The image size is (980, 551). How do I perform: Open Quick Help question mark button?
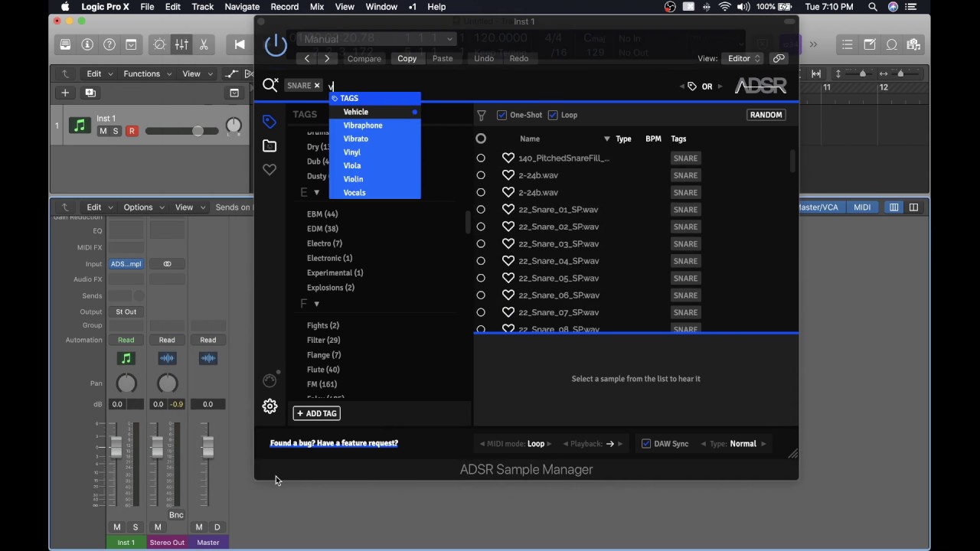[x=109, y=44]
